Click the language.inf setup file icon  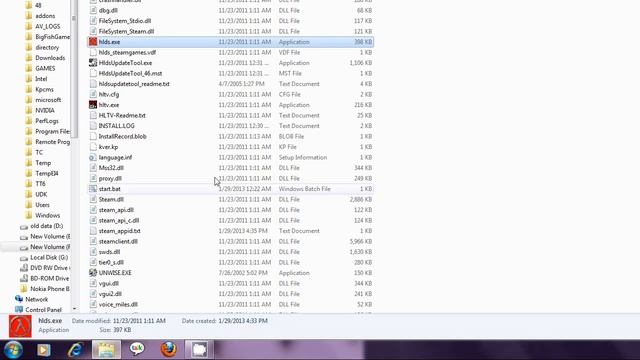point(93,157)
